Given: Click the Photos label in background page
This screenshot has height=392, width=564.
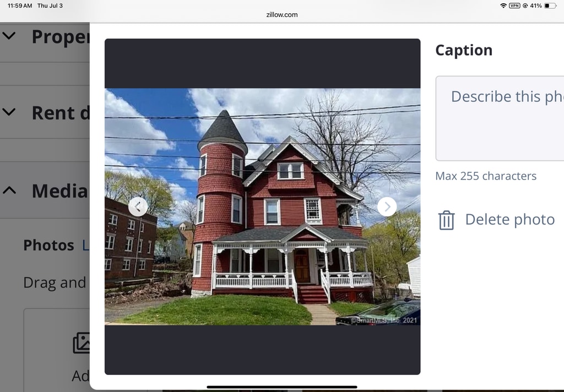Looking at the screenshot, I should coord(48,245).
